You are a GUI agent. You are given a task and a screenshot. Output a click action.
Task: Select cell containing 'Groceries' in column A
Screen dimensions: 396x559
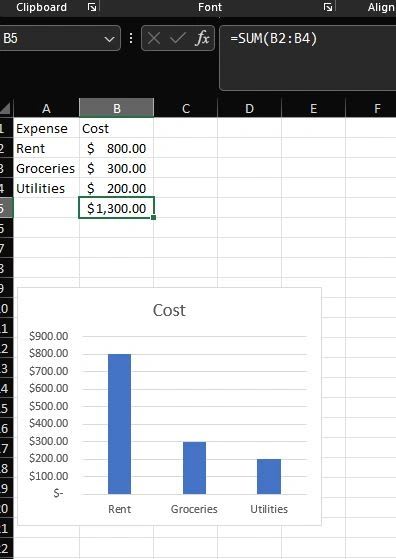point(46,168)
